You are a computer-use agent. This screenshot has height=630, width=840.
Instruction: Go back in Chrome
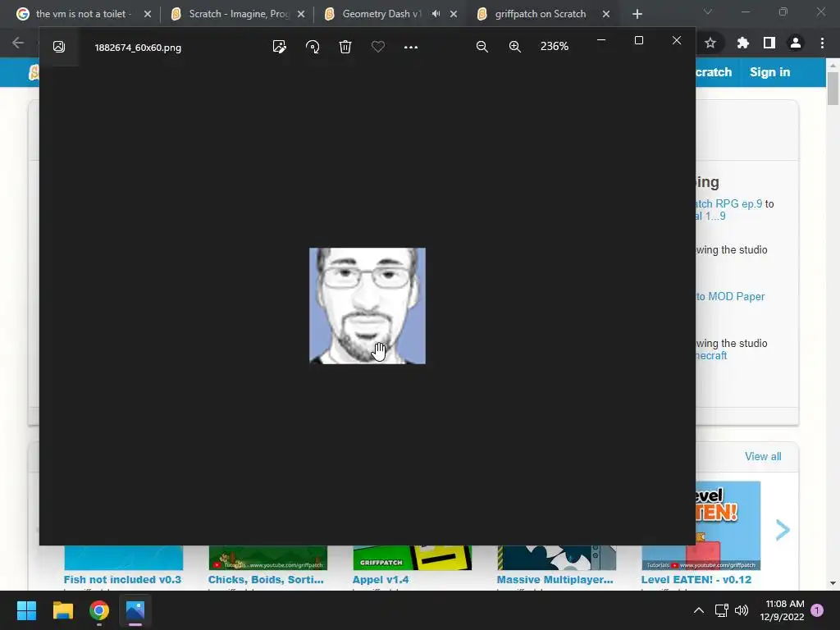pyautogui.click(x=18, y=43)
